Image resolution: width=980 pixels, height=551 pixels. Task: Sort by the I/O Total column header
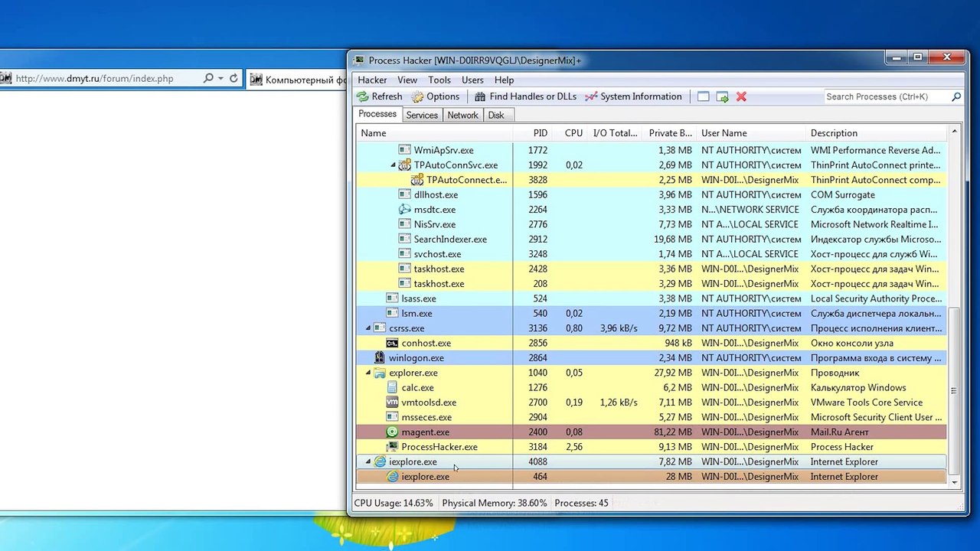point(615,133)
